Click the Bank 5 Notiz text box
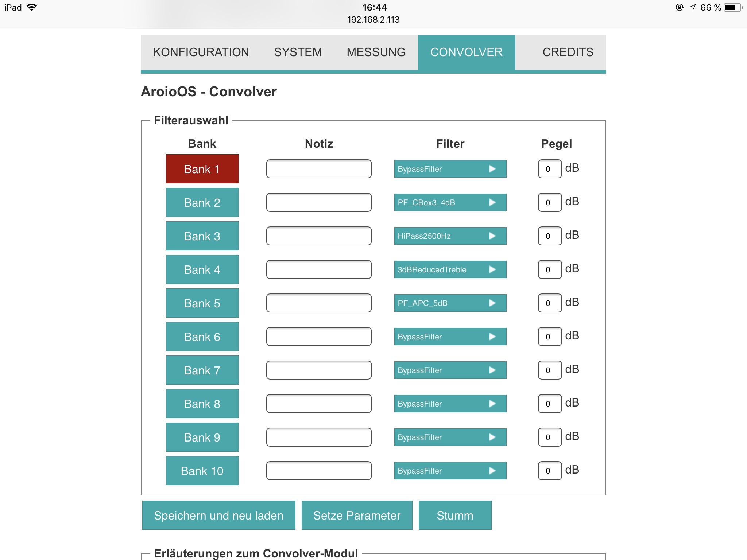The image size is (747, 560). pyautogui.click(x=319, y=303)
